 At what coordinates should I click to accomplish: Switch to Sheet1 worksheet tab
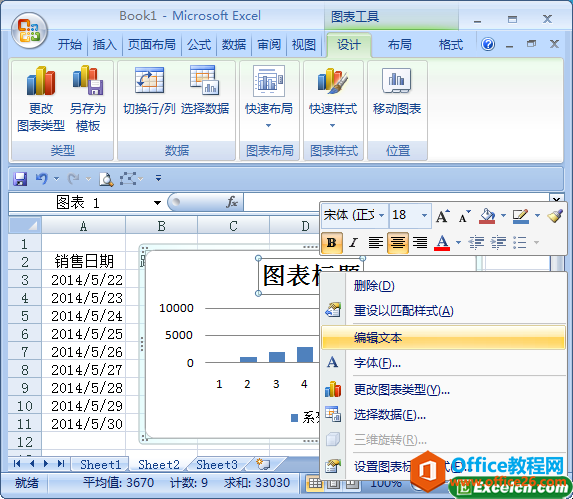tap(100, 465)
